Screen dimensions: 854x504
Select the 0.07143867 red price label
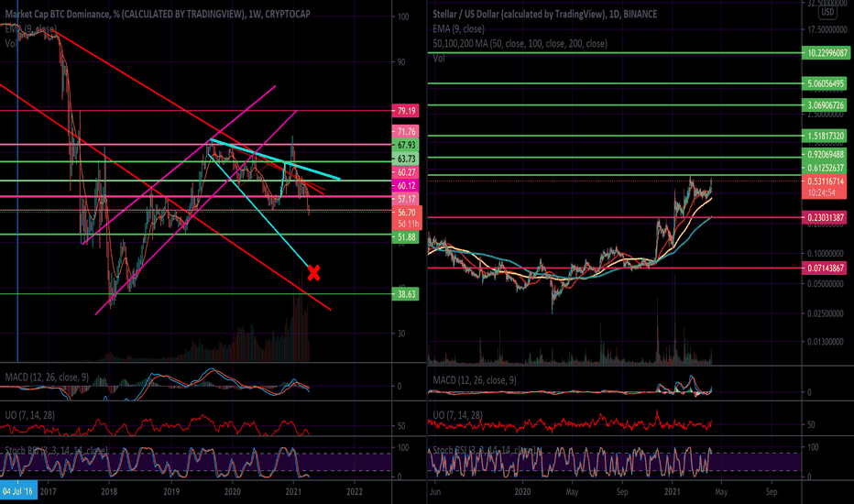point(826,268)
